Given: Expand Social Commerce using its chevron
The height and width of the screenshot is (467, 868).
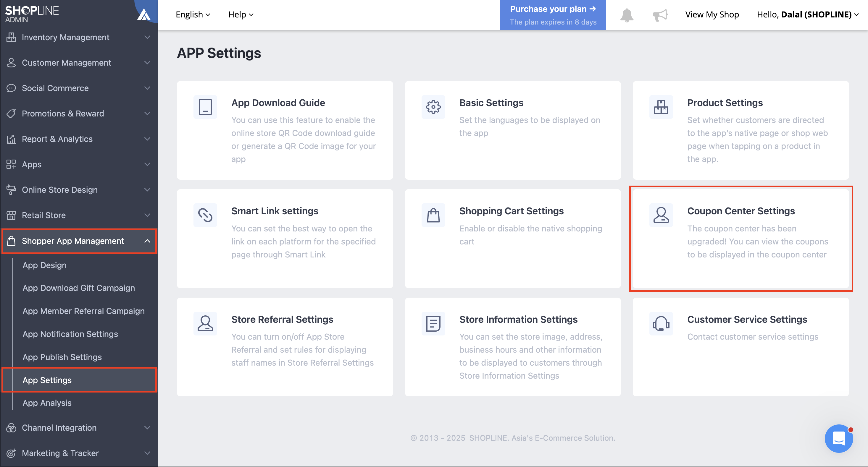Looking at the screenshot, I should pos(147,88).
